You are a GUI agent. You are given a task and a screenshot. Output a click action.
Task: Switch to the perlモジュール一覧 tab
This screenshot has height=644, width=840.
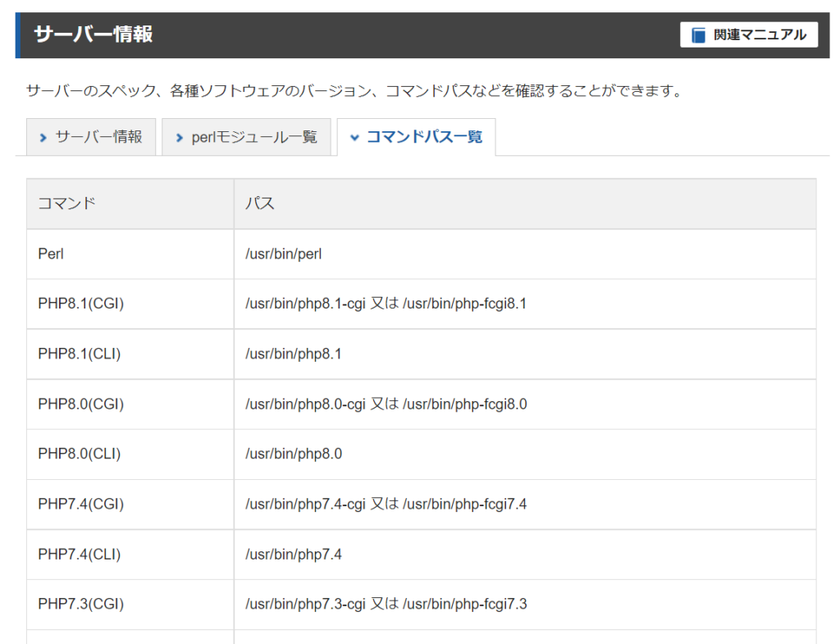(246, 137)
